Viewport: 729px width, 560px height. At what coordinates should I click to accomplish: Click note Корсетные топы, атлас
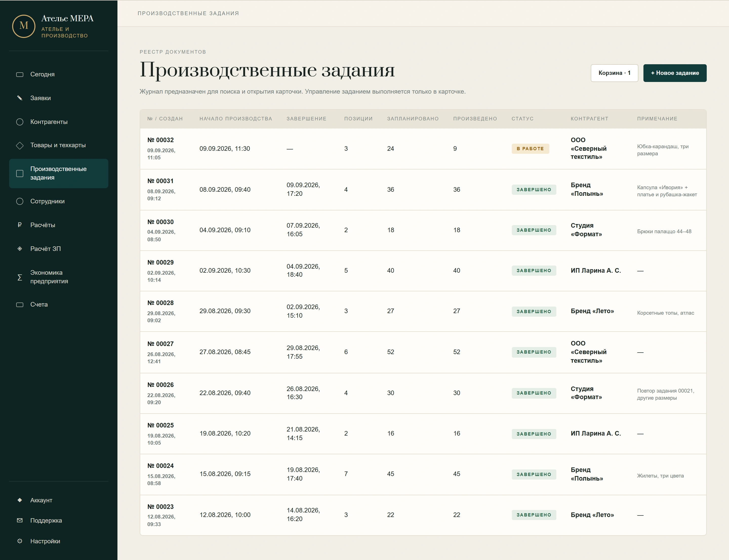665,313
